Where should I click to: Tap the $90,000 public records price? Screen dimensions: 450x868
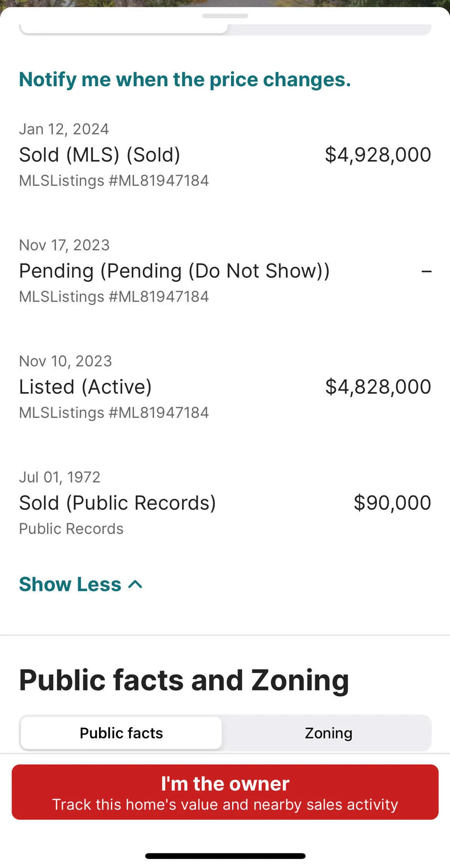tap(392, 503)
